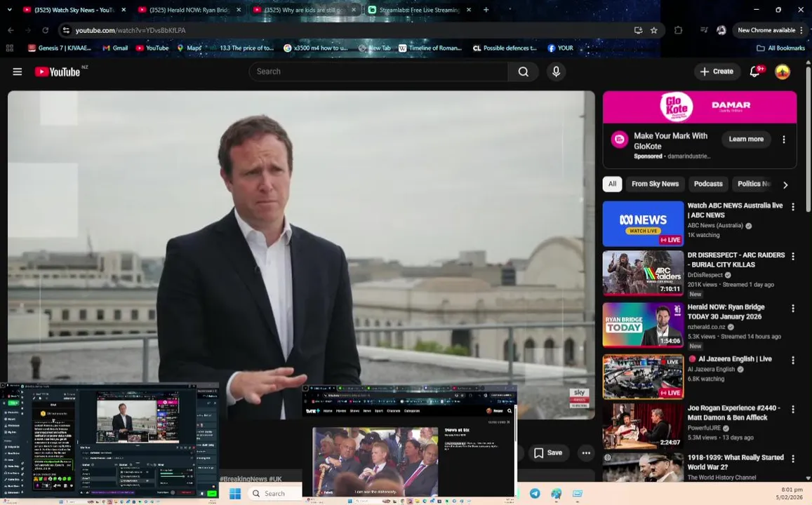Open options for Joe Rogan Experience #2440 video
The height and width of the screenshot is (505, 812).
click(x=793, y=410)
